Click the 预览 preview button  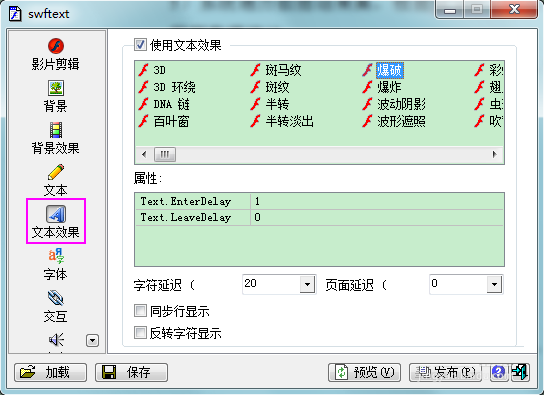[x=364, y=372]
